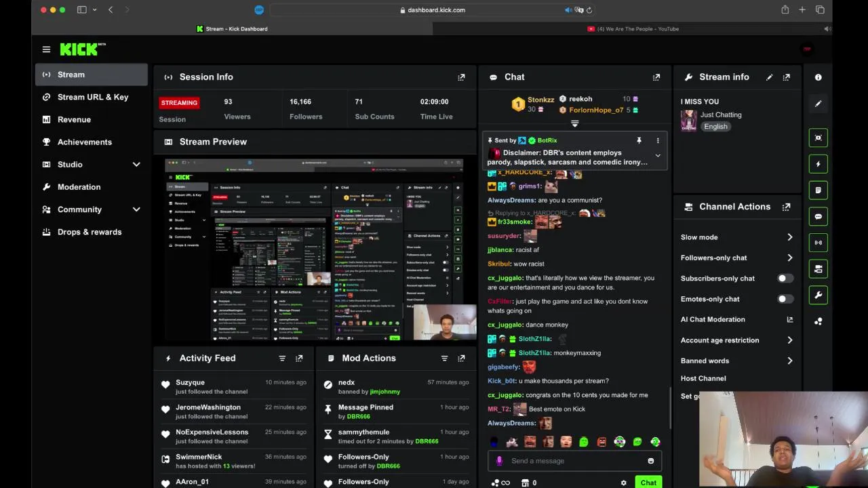Open pinned message three-dot menu
This screenshot has height=488, width=868.
[657, 140]
